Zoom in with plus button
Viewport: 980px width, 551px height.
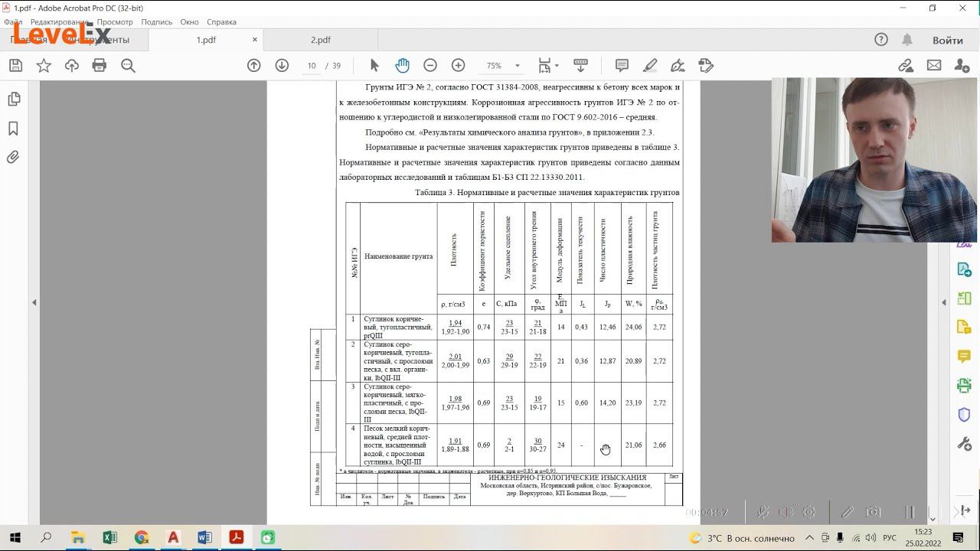click(x=458, y=66)
